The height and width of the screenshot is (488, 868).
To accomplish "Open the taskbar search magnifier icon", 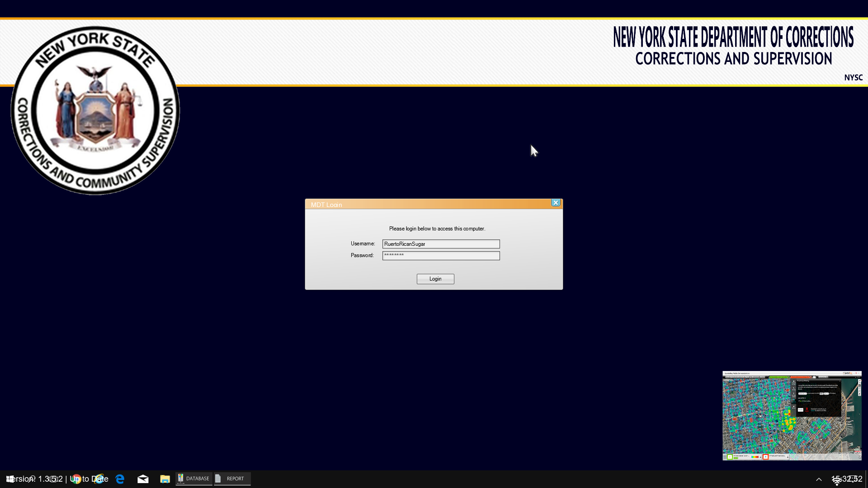I will [33, 479].
